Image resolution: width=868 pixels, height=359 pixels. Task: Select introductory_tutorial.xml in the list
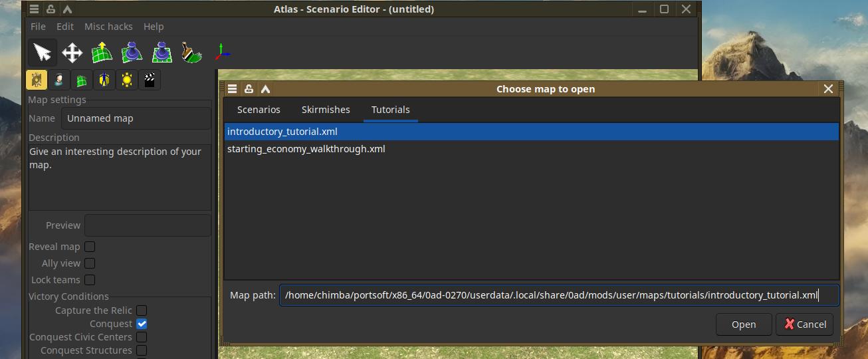click(531, 132)
